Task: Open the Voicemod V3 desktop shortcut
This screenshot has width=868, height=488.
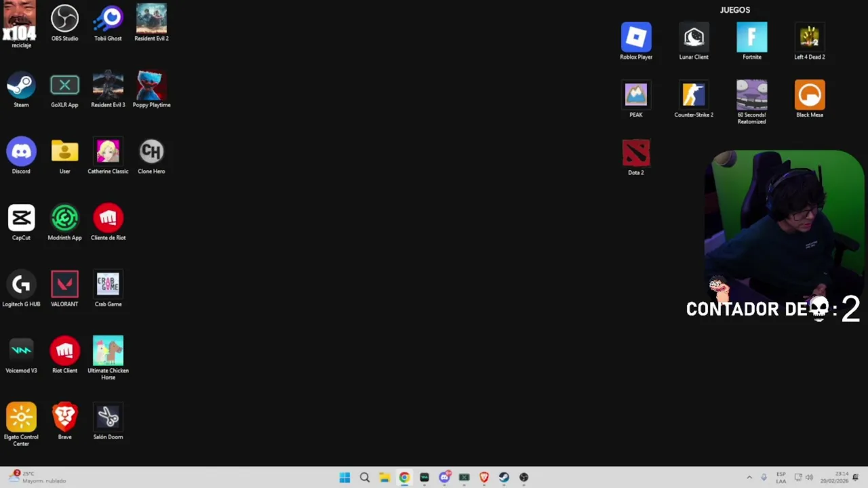Action: (21, 355)
